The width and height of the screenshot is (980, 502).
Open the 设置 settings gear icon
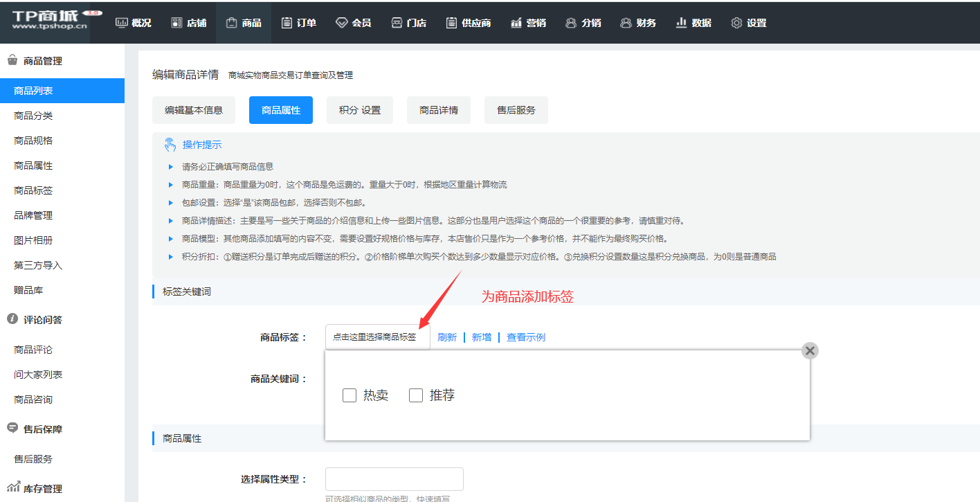[736, 23]
